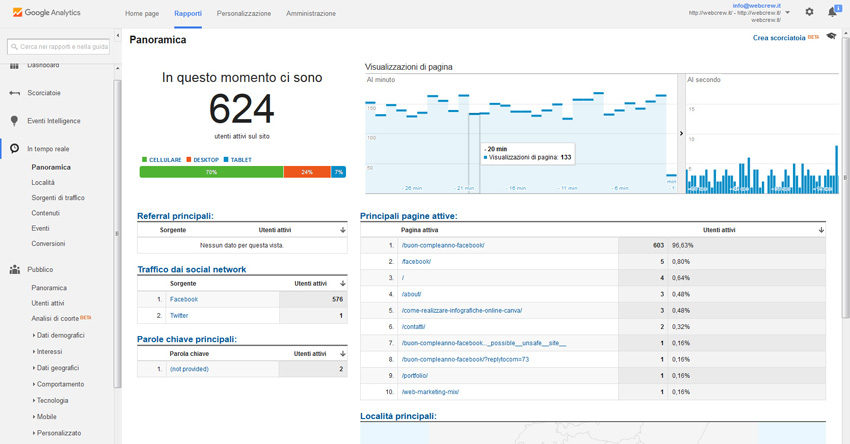Image resolution: width=850 pixels, height=444 pixels.
Task: Open Contenuti real-time report
Action: [x=46, y=213]
